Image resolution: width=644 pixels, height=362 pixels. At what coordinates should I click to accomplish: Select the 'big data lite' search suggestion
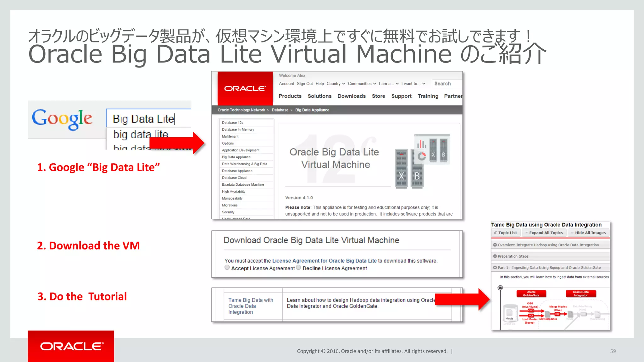141,134
